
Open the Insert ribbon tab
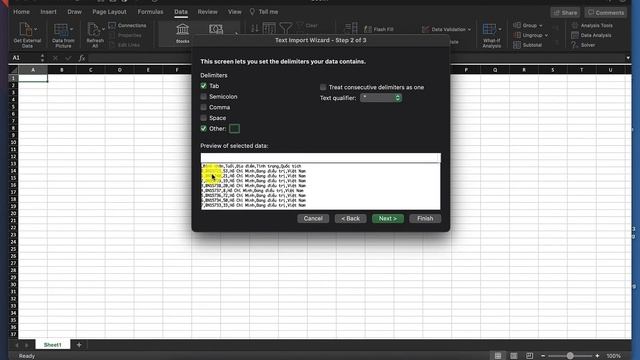[x=48, y=12]
